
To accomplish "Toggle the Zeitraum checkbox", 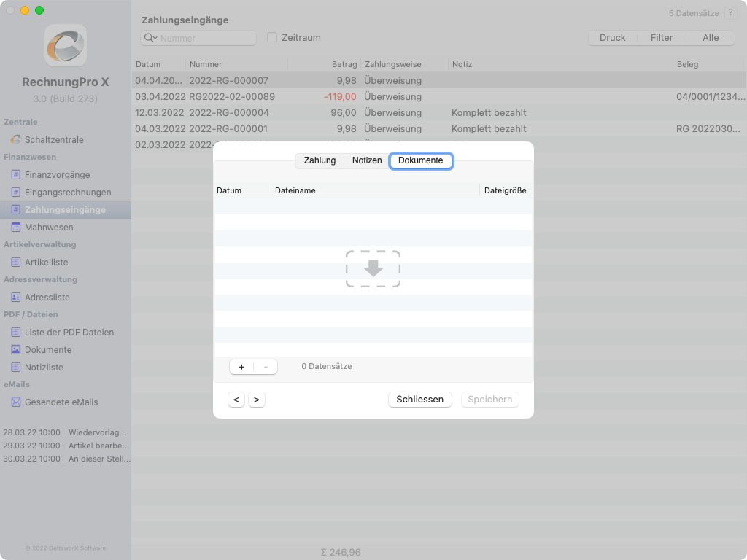I will point(272,37).
